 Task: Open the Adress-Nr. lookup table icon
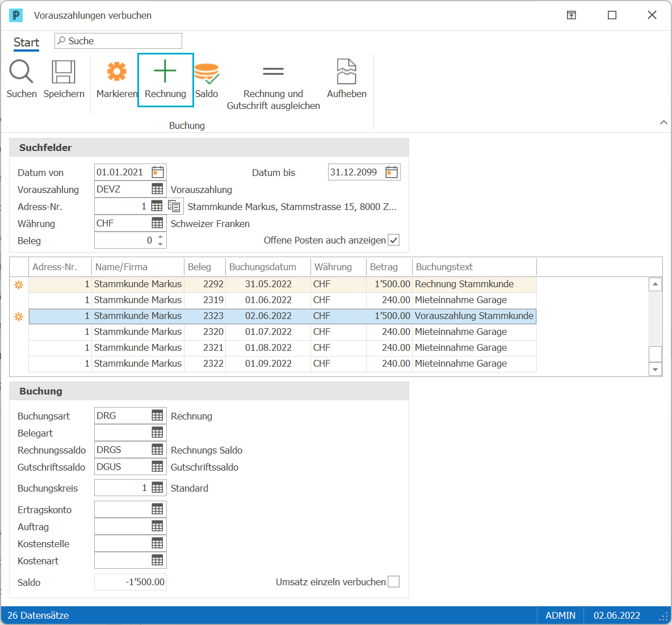pyautogui.click(x=157, y=206)
